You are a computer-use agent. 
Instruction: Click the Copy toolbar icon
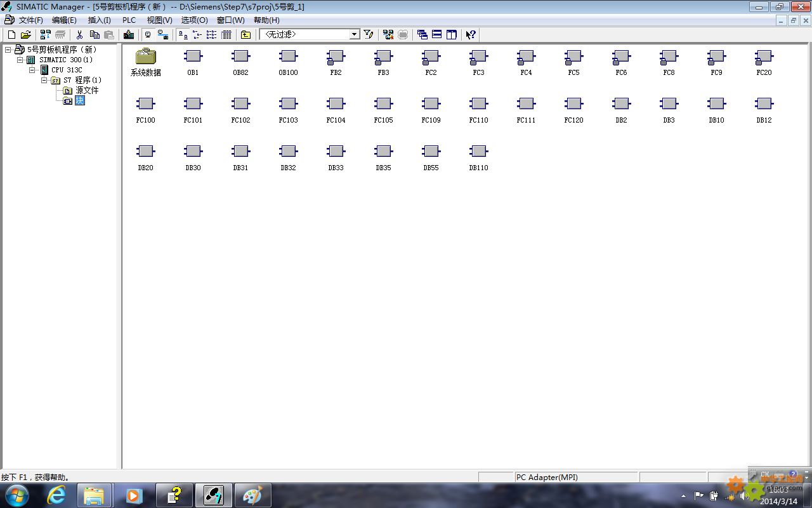(95, 35)
